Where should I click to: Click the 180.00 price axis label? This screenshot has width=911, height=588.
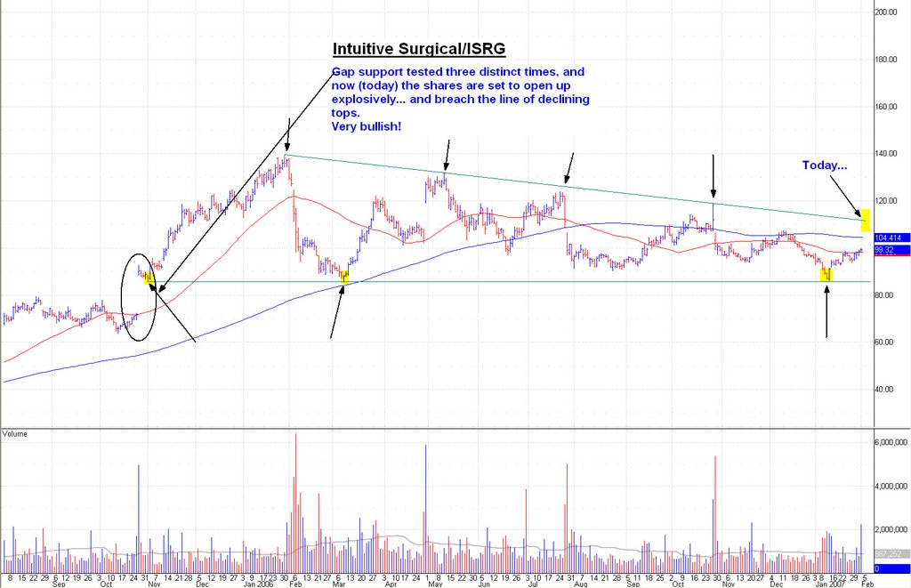coord(886,60)
